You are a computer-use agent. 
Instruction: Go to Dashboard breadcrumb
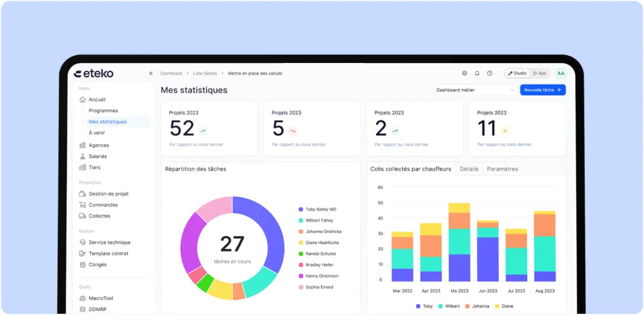[x=171, y=74]
